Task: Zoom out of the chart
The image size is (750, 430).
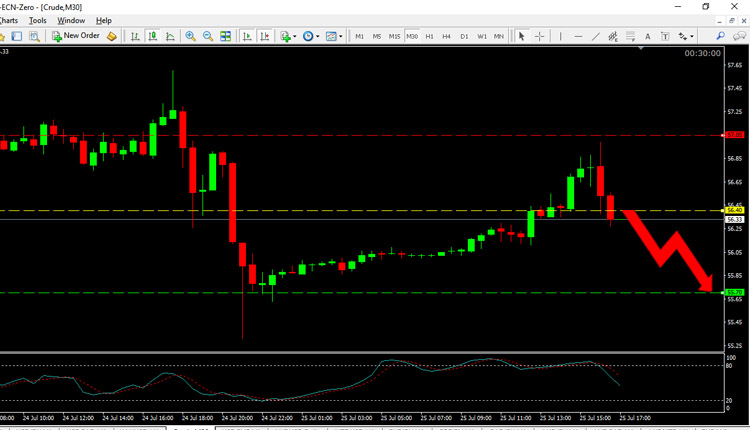Action: click(208, 36)
